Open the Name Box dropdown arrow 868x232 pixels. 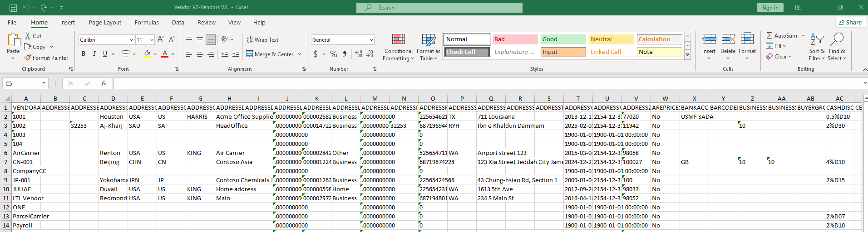point(44,83)
